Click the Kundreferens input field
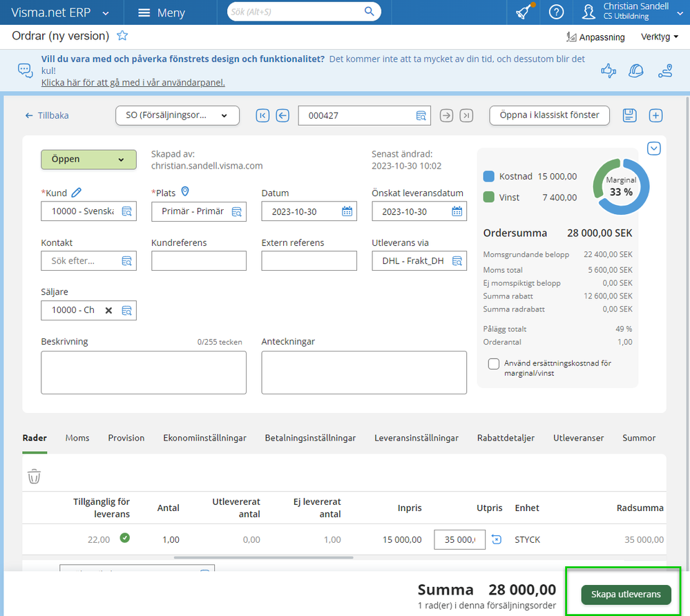 [x=199, y=261]
